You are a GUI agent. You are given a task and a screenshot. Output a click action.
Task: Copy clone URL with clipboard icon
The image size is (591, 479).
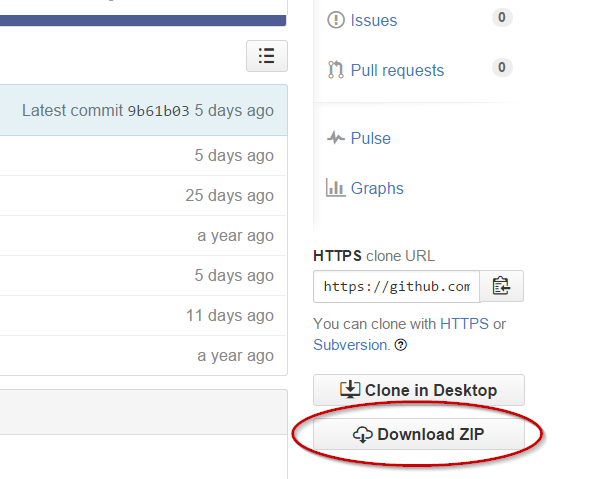(x=501, y=286)
